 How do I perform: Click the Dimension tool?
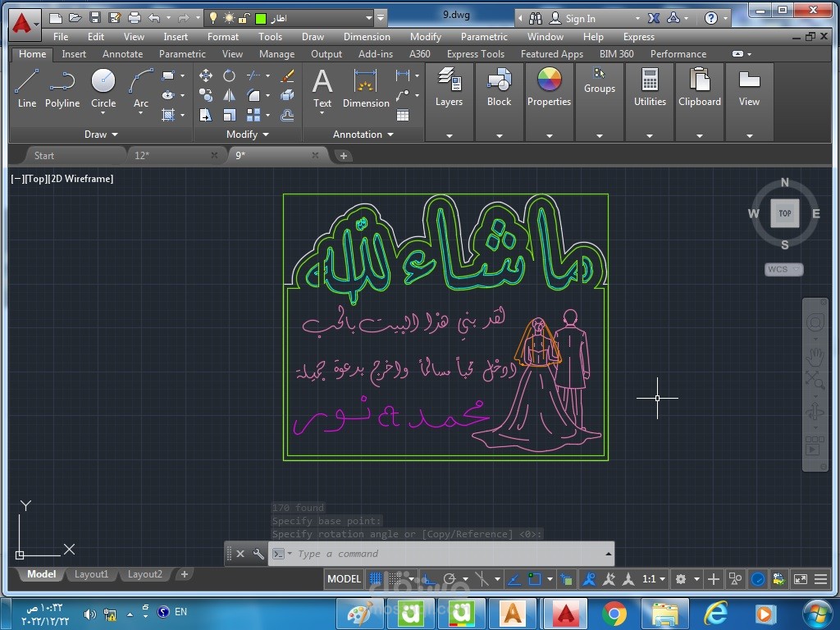366,88
